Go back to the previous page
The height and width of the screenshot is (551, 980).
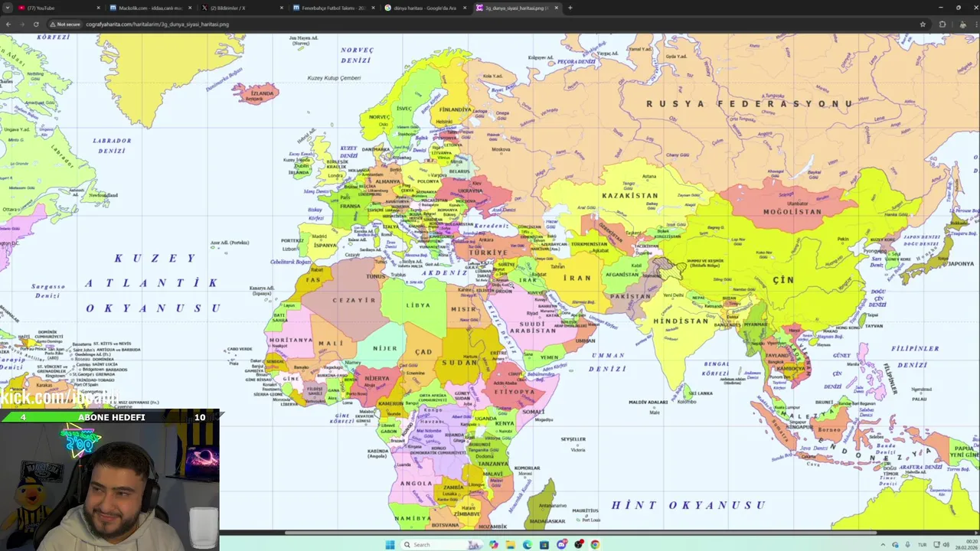(8, 24)
